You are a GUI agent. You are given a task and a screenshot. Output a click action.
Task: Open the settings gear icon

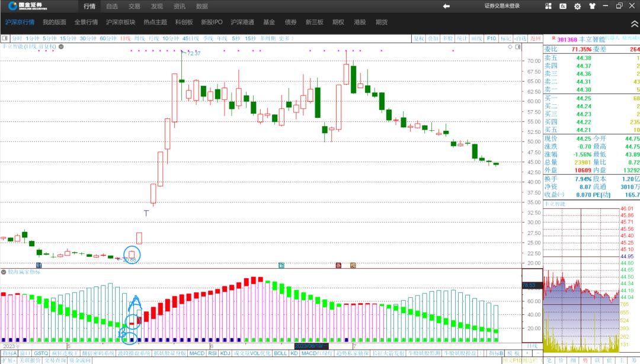point(577,6)
